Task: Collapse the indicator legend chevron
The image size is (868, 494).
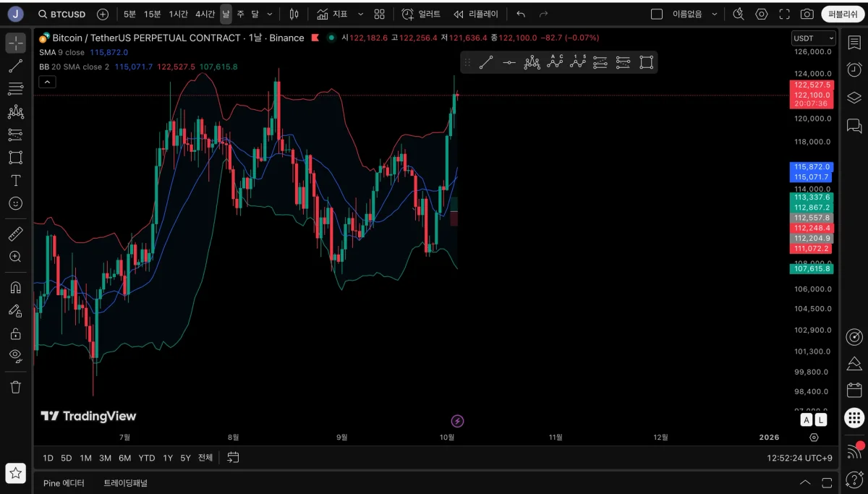Action: coord(46,82)
